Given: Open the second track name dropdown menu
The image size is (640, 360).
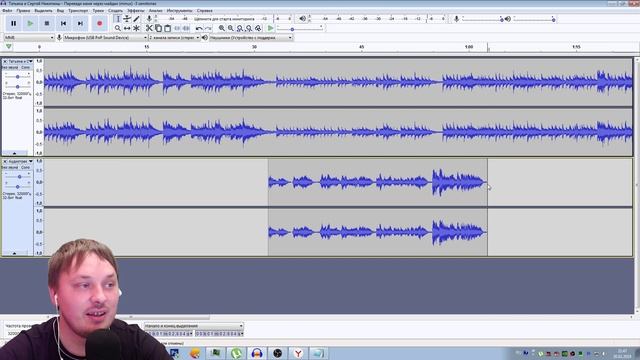Looking at the screenshot, I should [20, 162].
